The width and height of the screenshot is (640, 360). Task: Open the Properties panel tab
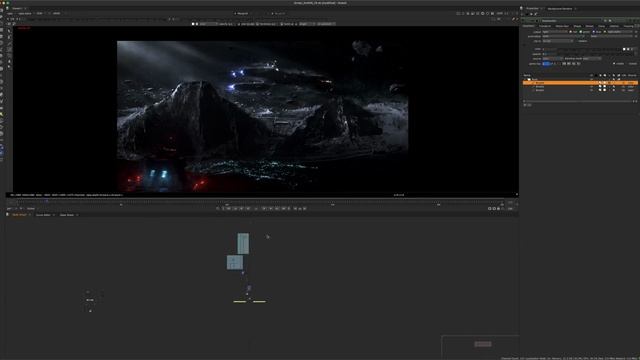(532, 8)
